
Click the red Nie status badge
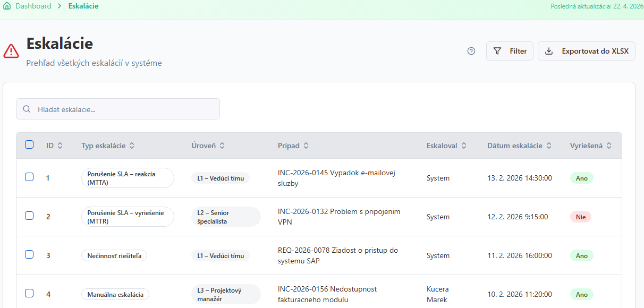580,217
